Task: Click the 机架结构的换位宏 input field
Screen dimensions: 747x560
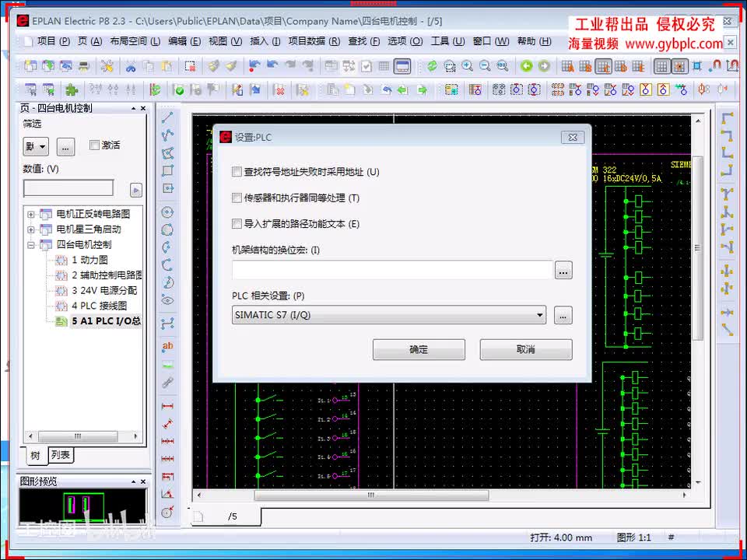Action: (392, 270)
